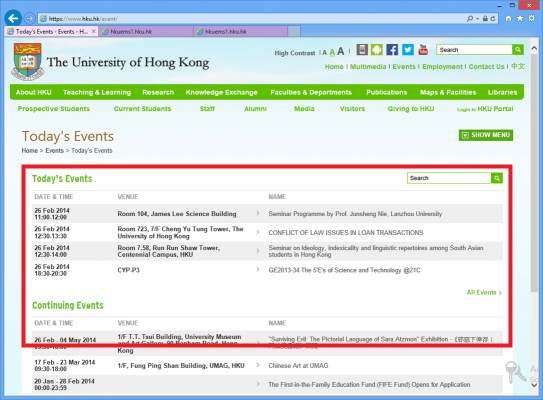The image size is (543, 400).
Task: Open Publications menu
Action: [x=386, y=92]
